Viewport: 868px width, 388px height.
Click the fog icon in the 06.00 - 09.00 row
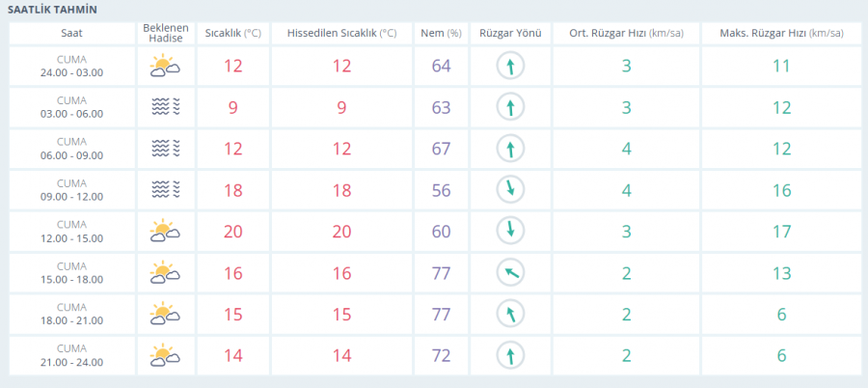point(165,149)
